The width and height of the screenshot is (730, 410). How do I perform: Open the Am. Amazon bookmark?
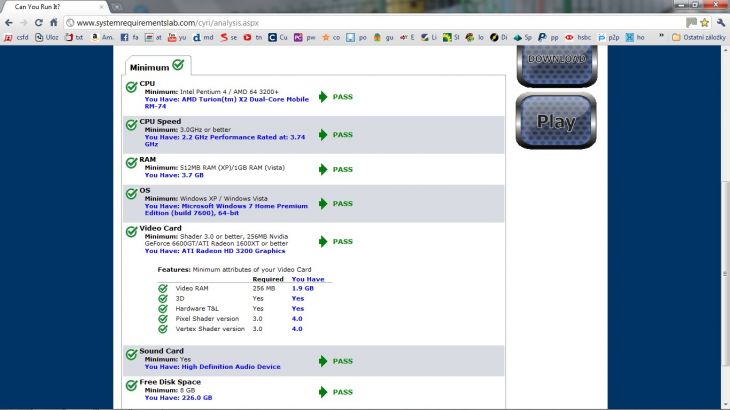pyautogui.click(x=102, y=38)
